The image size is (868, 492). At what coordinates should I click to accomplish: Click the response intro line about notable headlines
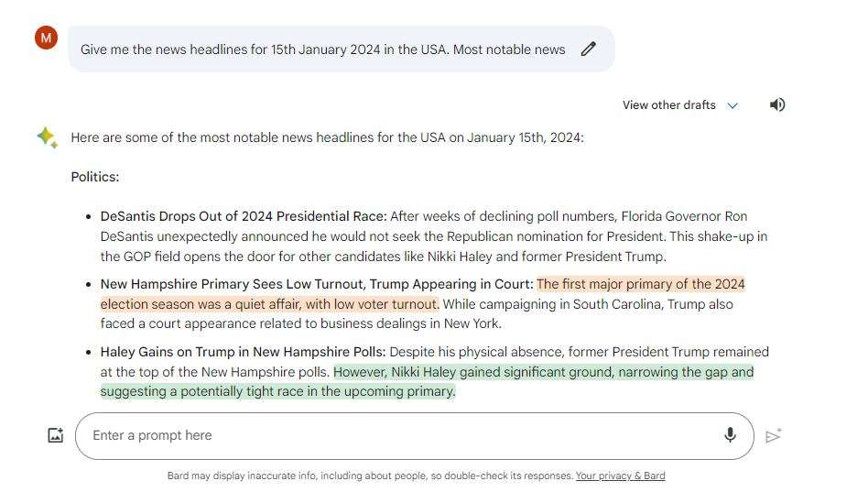pos(327,137)
